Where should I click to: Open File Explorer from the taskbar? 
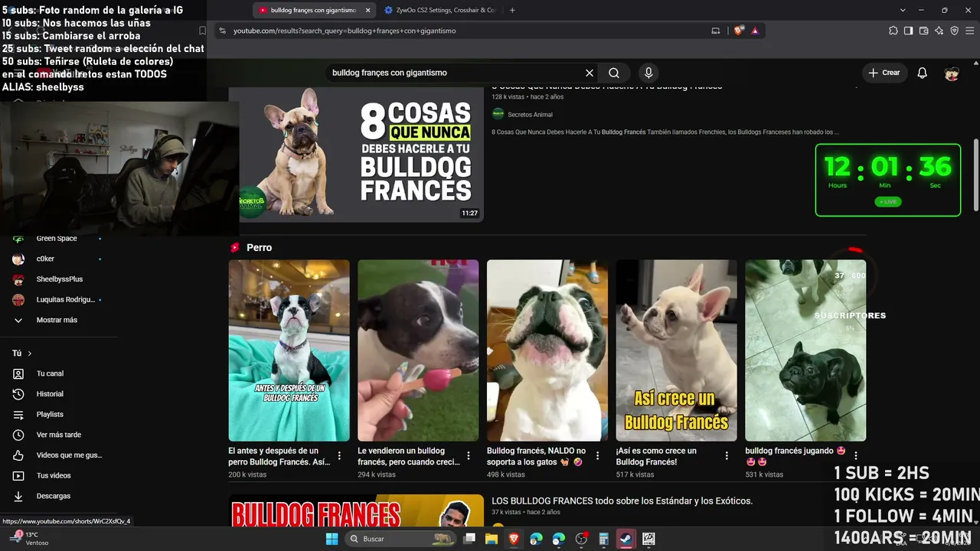(491, 539)
